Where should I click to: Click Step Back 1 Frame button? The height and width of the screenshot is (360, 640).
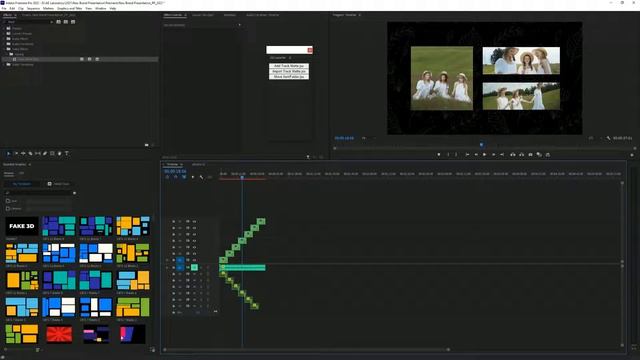click(x=476, y=155)
